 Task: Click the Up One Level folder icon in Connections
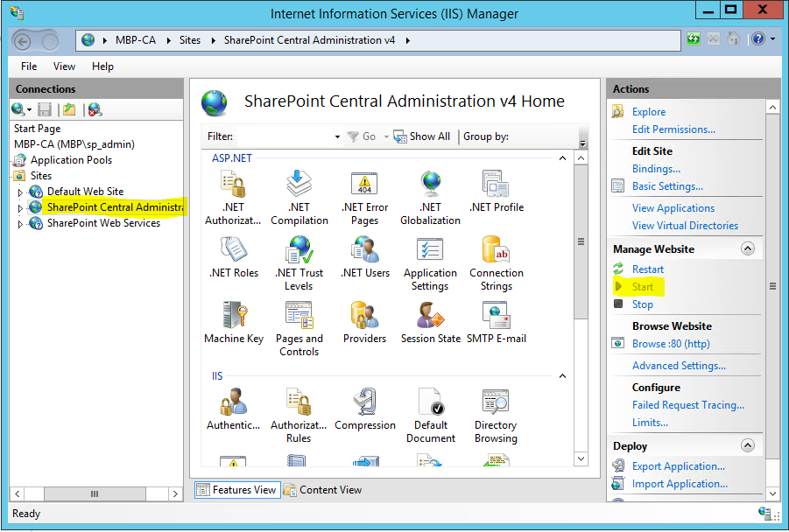coord(69,109)
